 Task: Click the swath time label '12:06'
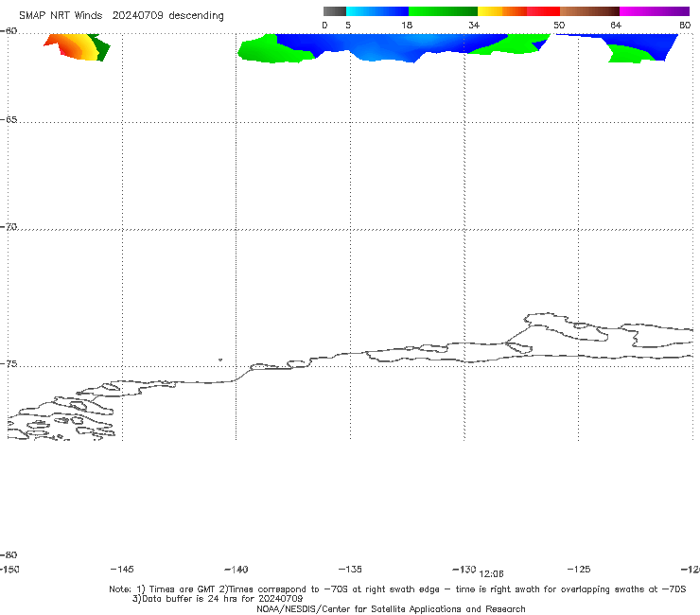point(491,574)
